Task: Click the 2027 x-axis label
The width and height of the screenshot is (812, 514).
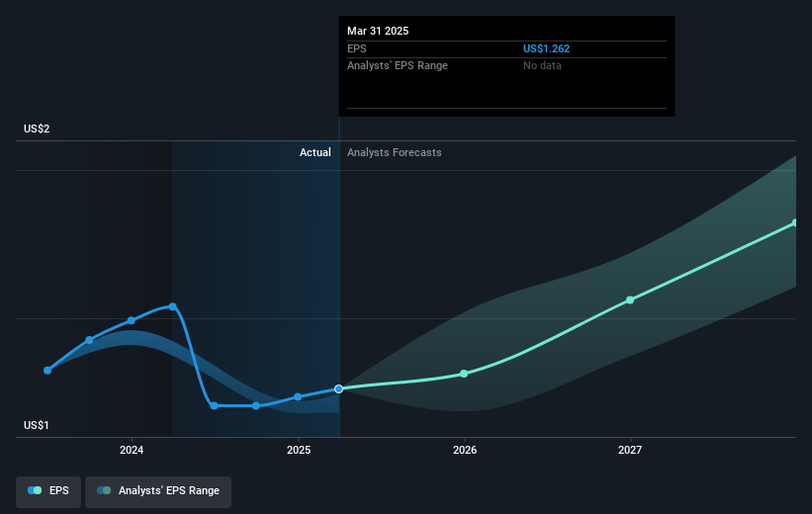Action: 630,450
